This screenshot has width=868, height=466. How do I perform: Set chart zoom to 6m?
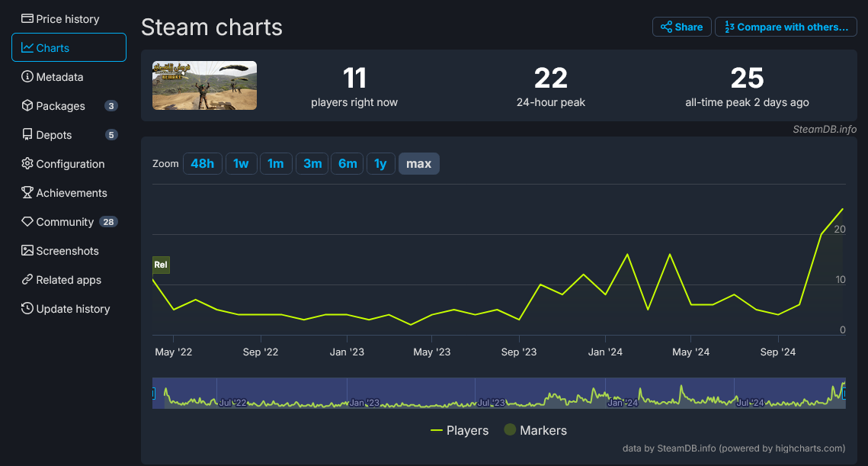[348, 163]
